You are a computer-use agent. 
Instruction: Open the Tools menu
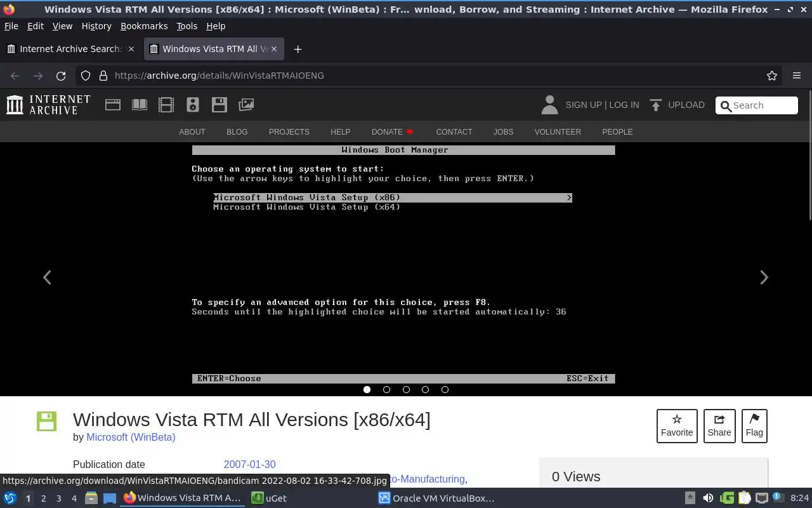tap(187, 26)
